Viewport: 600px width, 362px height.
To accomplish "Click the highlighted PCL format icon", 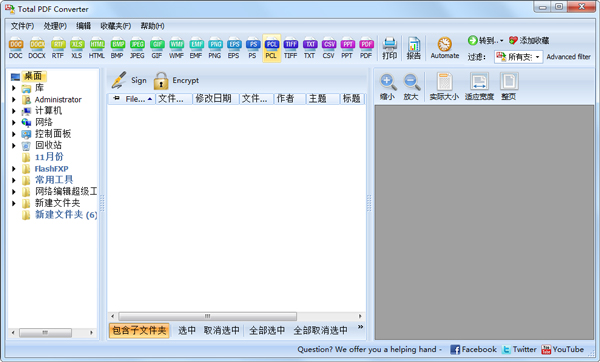I will pyautogui.click(x=271, y=49).
